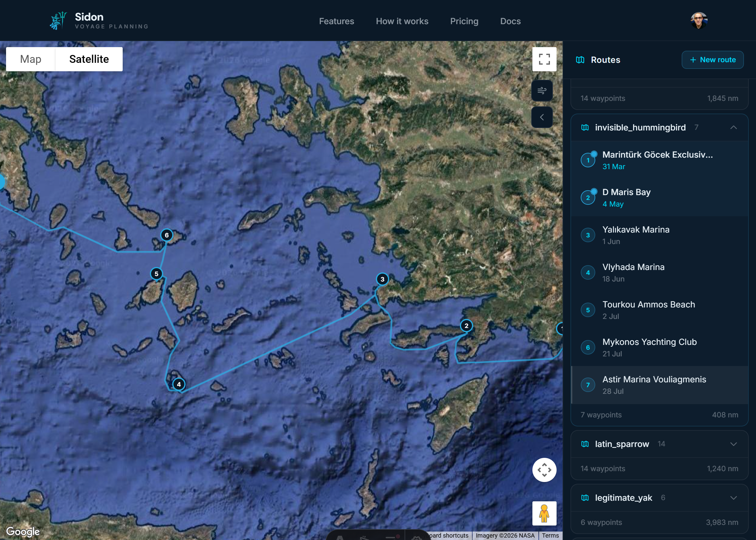Expand the legitimate_yak route
Screen dimensions: 756x540
(734, 498)
